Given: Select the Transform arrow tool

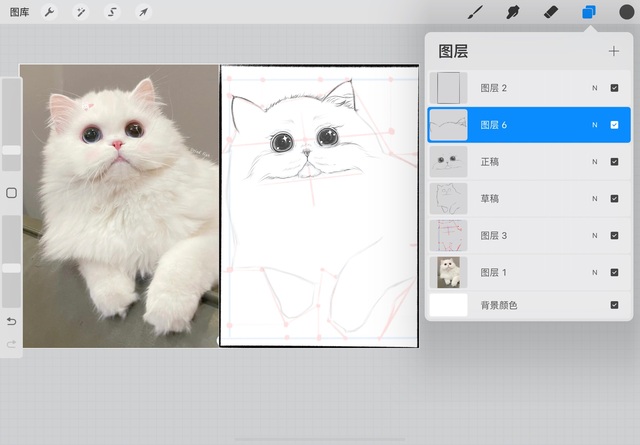Looking at the screenshot, I should [x=143, y=12].
